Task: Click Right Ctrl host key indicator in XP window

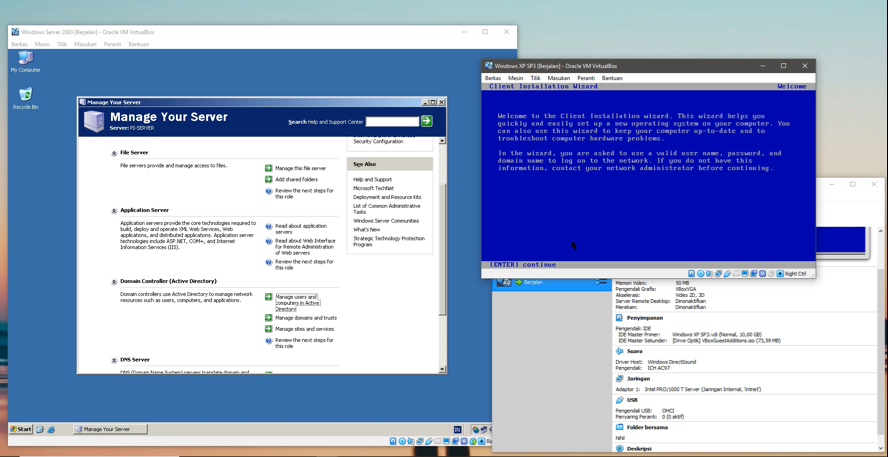Action: [791, 274]
